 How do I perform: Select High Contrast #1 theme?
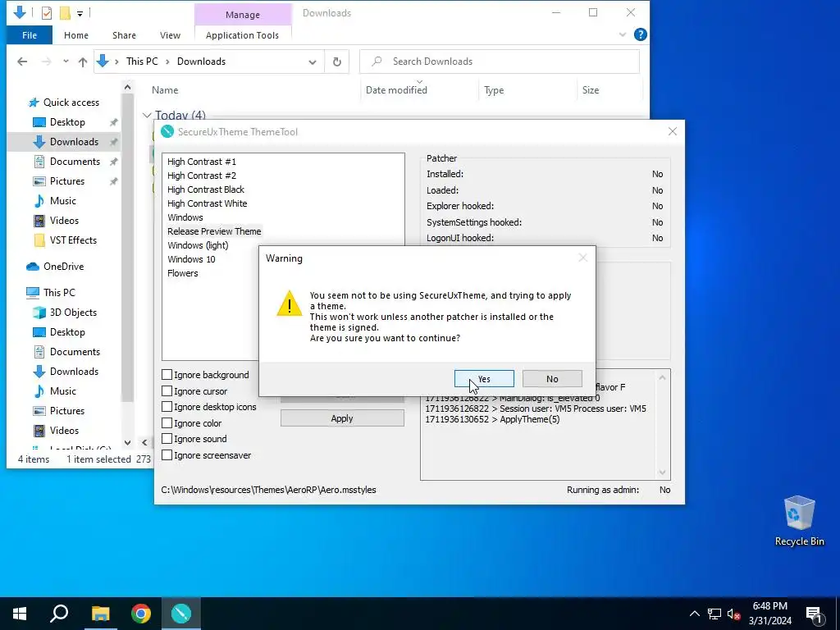click(202, 162)
